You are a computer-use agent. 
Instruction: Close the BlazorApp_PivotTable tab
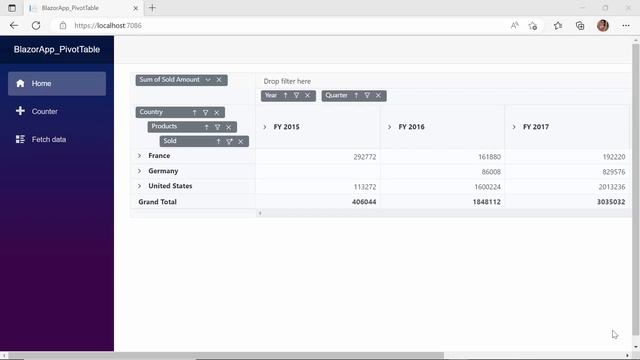coord(136,8)
